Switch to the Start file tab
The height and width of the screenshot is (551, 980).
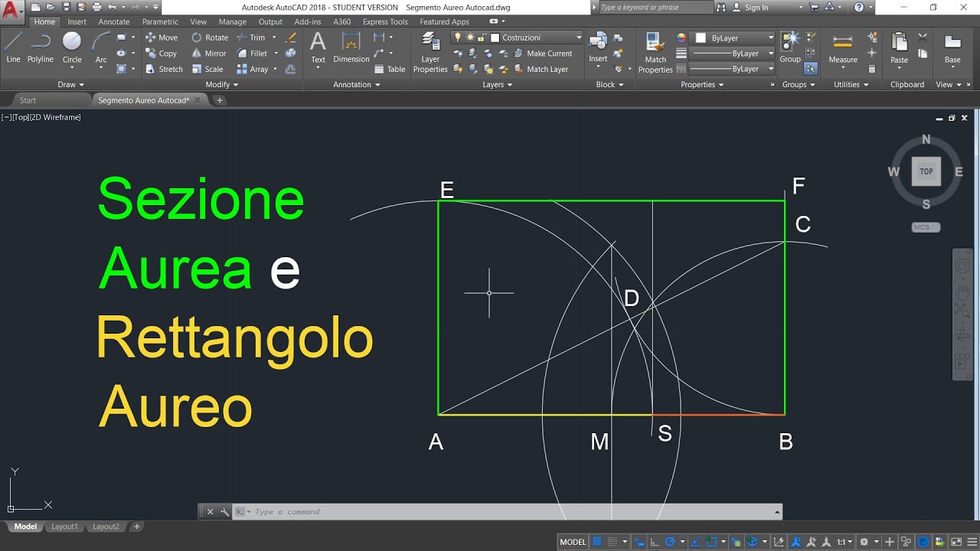pos(28,100)
